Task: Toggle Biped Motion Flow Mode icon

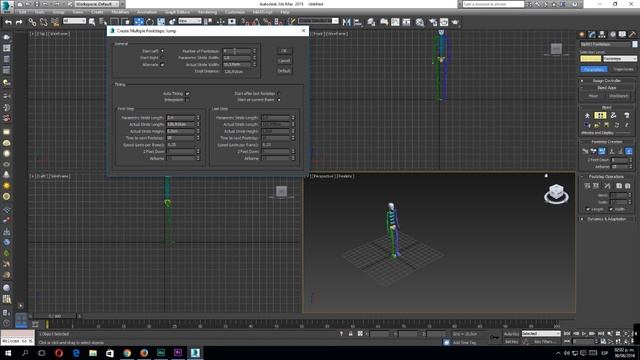Action: click(x=613, y=116)
